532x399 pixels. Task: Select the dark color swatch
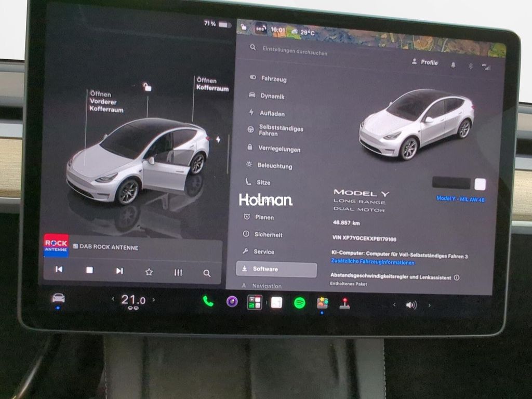451,182
